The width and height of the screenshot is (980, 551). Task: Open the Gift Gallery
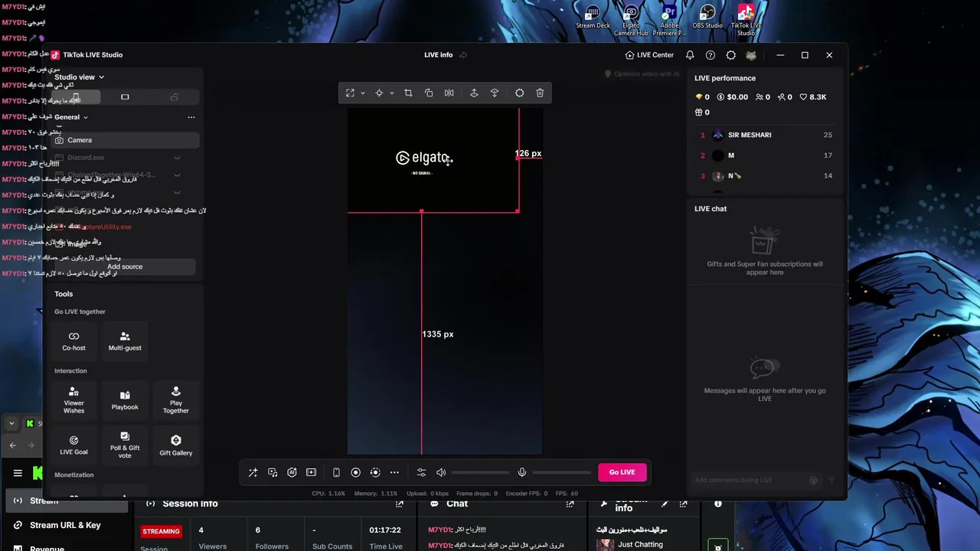point(175,445)
